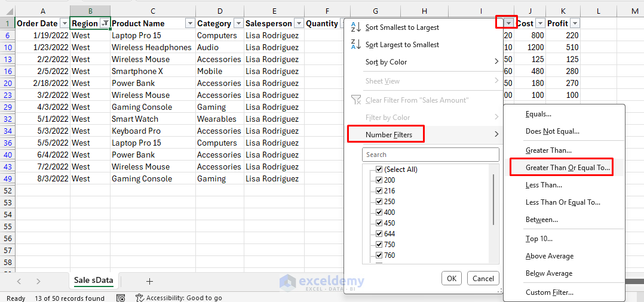644x302 pixels.
Task: Expand Sort by Color submenu
Action: [424, 62]
